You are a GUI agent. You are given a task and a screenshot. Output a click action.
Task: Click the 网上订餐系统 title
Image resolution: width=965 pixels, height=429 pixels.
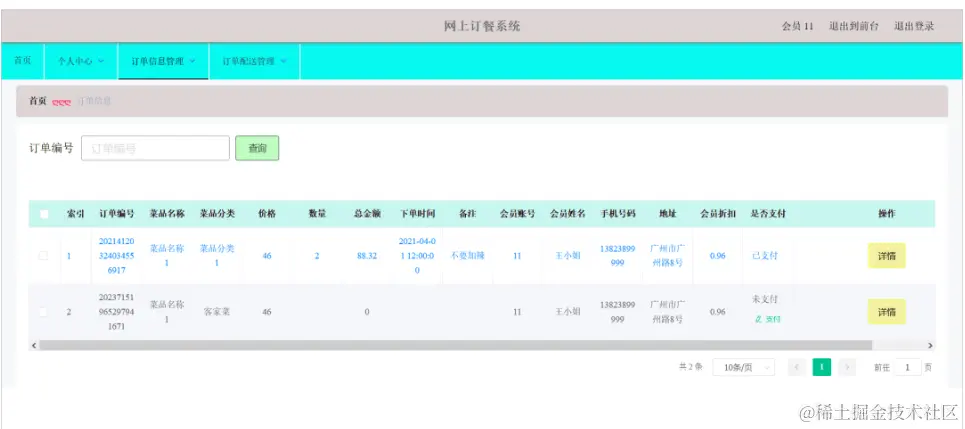482,26
